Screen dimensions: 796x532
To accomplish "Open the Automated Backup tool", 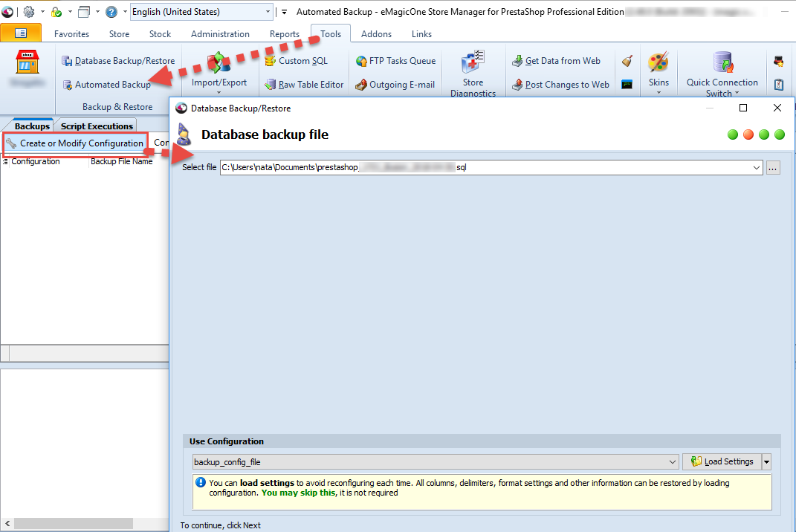I will (x=106, y=85).
